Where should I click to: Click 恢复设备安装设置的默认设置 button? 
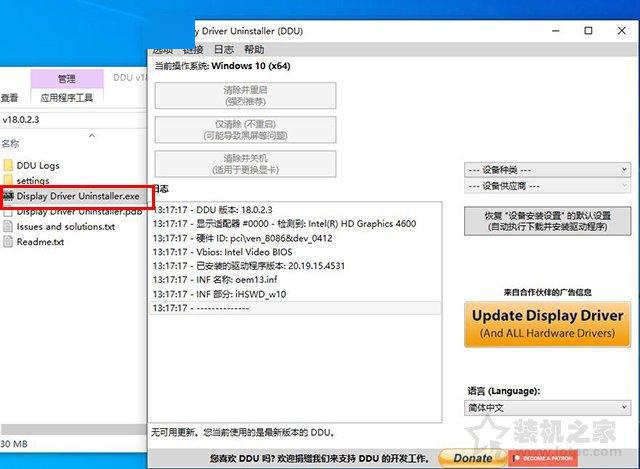click(547, 221)
